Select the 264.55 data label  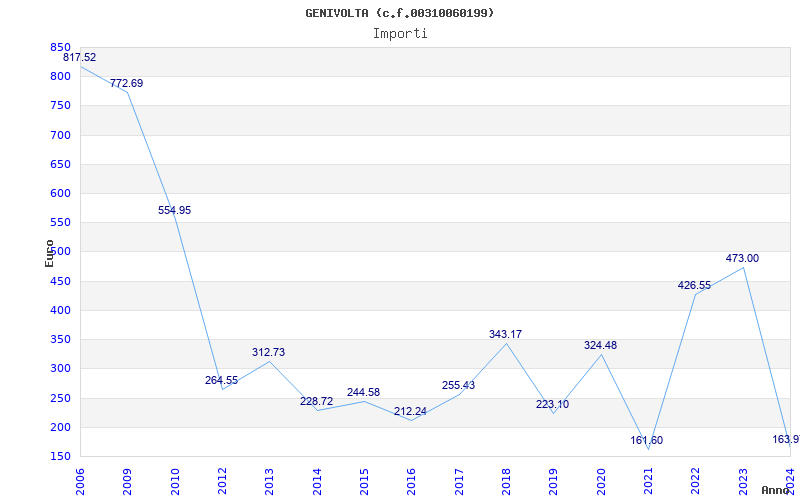pyautogui.click(x=221, y=381)
